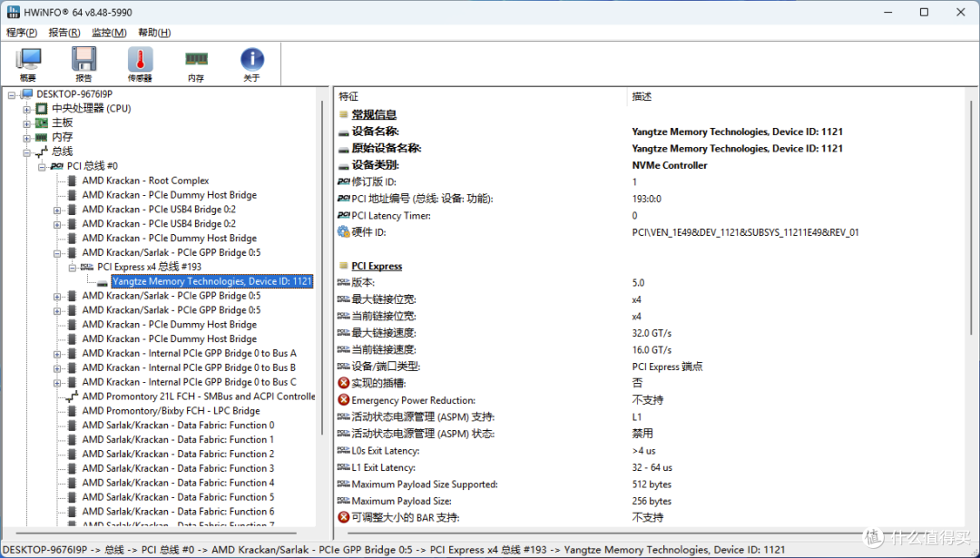
Task: Click the hardware ID PCI\VEN_1E49 value
Action: pos(745,232)
